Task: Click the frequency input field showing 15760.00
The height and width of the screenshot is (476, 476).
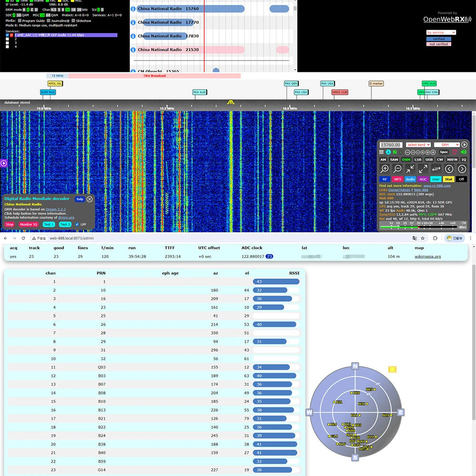Action: (x=391, y=145)
